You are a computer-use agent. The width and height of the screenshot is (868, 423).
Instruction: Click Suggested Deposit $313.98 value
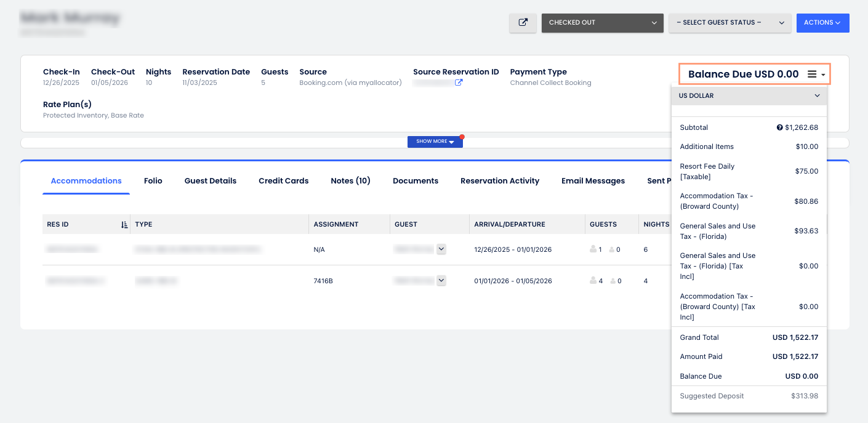pyautogui.click(x=805, y=396)
